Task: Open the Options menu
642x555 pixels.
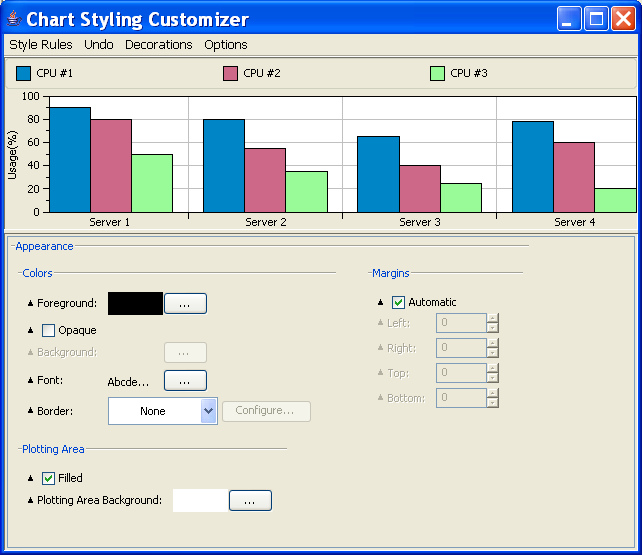Action: (x=226, y=45)
